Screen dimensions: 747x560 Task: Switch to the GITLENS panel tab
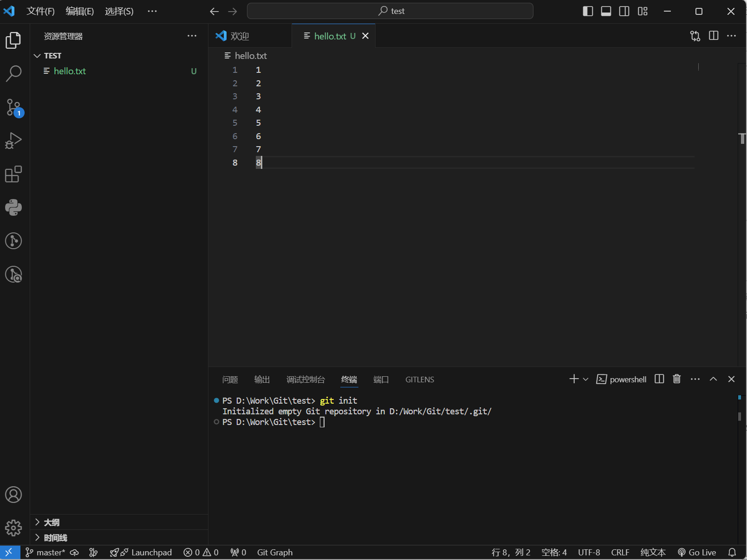pyautogui.click(x=420, y=380)
